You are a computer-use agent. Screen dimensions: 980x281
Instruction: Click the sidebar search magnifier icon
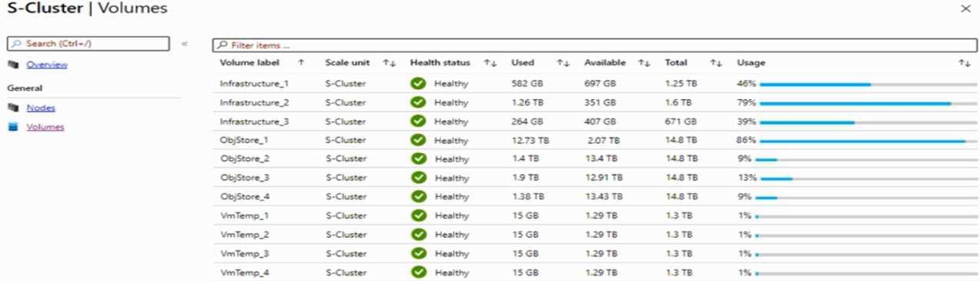[x=17, y=44]
